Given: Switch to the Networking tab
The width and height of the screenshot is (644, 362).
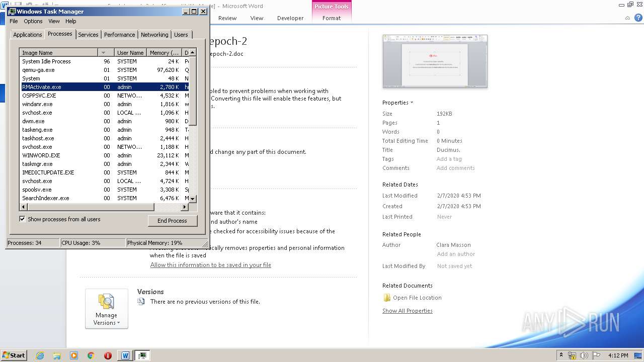Looking at the screenshot, I should coord(154,35).
